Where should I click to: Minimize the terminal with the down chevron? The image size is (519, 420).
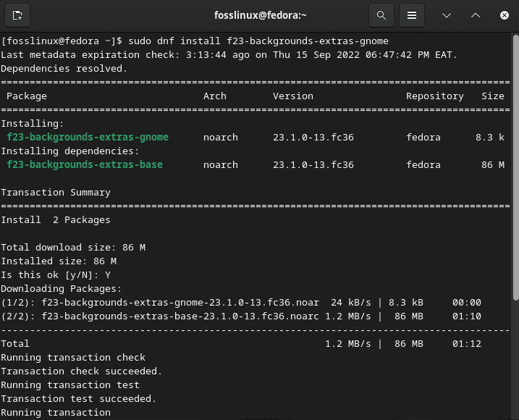pyautogui.click(x=447, y=15)
